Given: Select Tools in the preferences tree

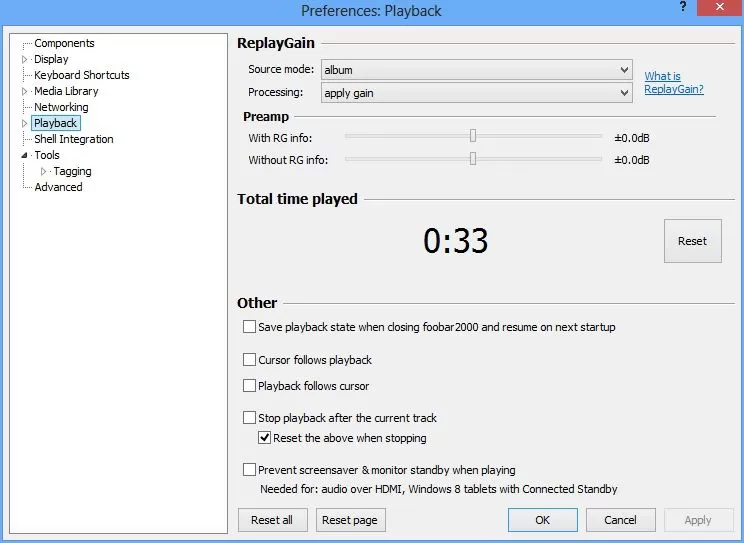Looking at the screenshot, I should pyautogui.click(x=46, y=155).
